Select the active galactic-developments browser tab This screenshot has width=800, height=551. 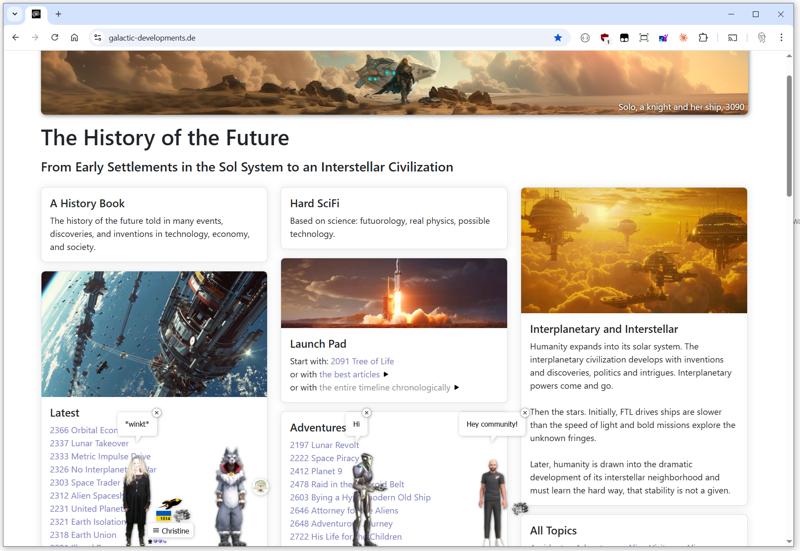click(x=36, y=14)
